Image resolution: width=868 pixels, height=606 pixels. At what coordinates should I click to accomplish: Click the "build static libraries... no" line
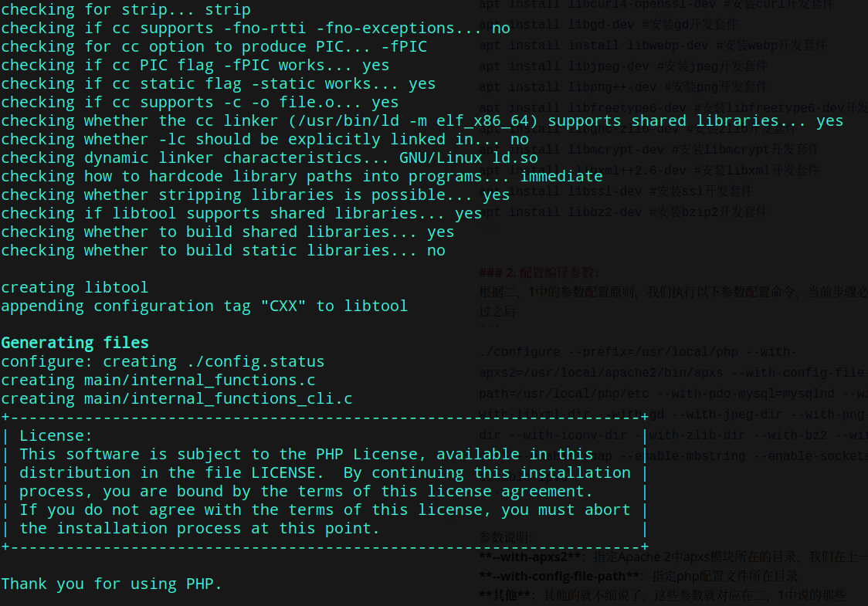click(222, 250)
